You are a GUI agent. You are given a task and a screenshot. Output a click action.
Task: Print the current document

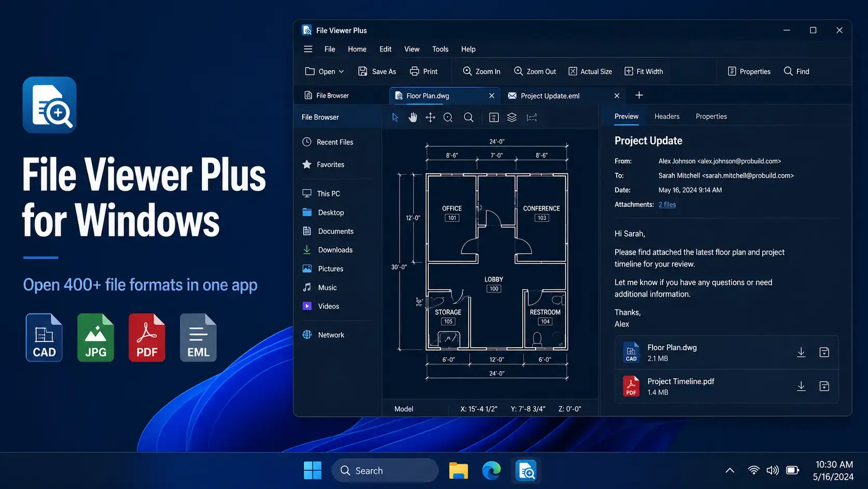click(424, 71)
